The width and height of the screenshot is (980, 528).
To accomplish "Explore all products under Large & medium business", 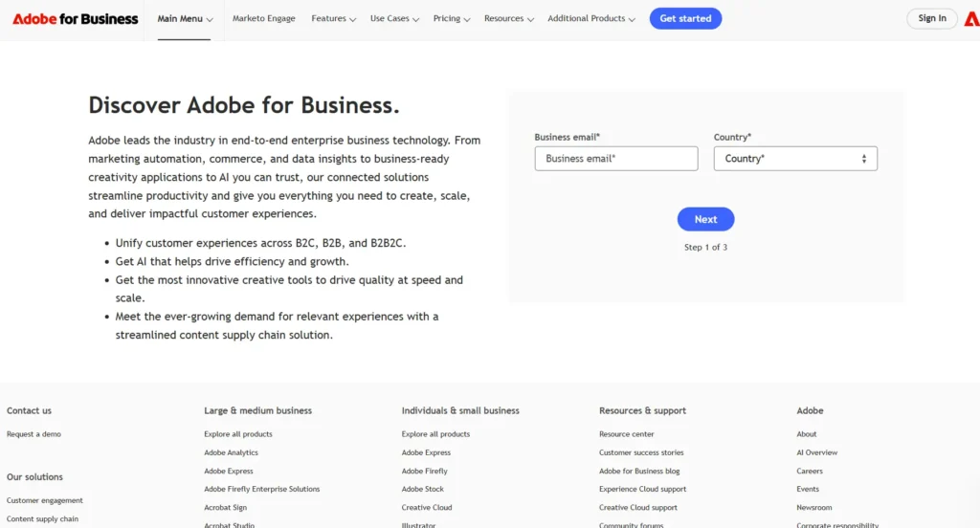I will click(x=238, y=434).
